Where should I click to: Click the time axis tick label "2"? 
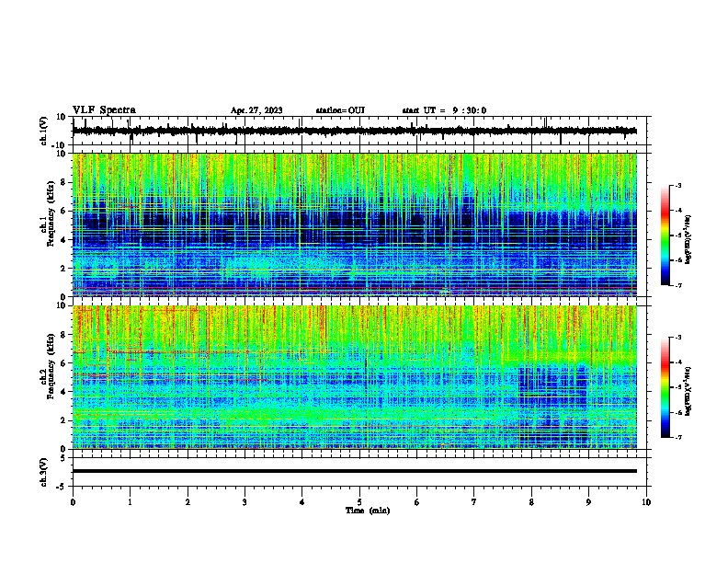point(188,502)
